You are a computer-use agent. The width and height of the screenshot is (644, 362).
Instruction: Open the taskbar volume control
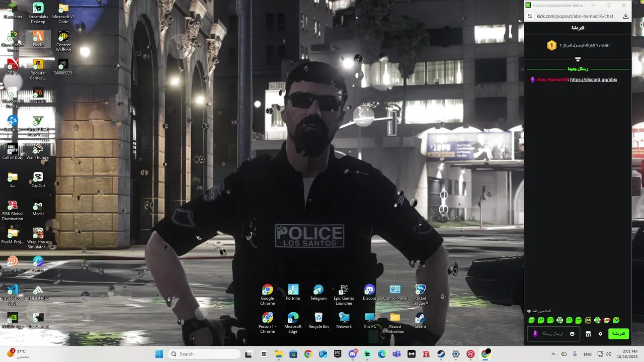pos(608,354)
